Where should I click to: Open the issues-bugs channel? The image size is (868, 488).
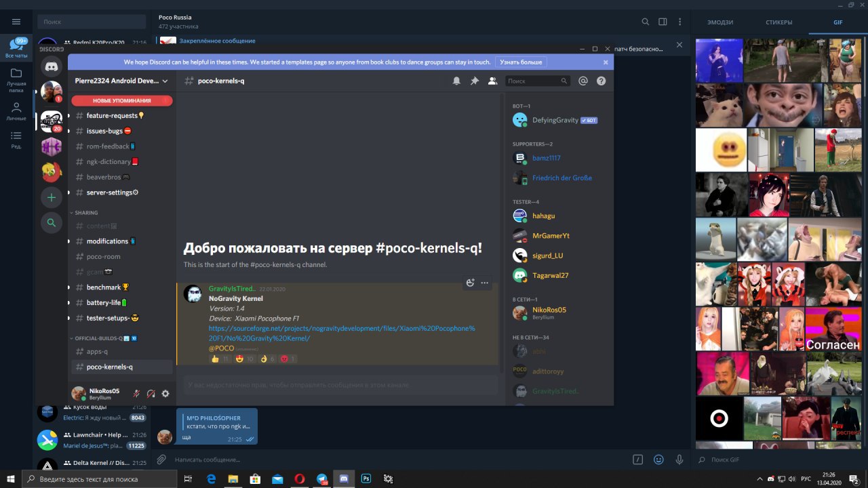pyautogui.click(x=122, y=131)
